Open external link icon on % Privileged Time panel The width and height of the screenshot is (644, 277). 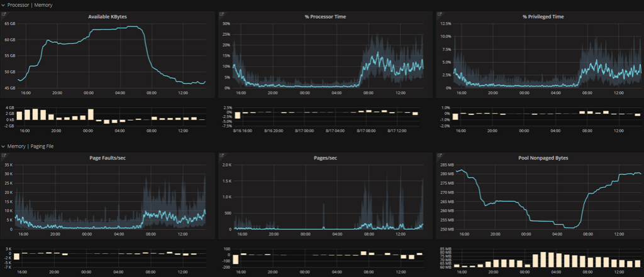[x=438, y=13]
